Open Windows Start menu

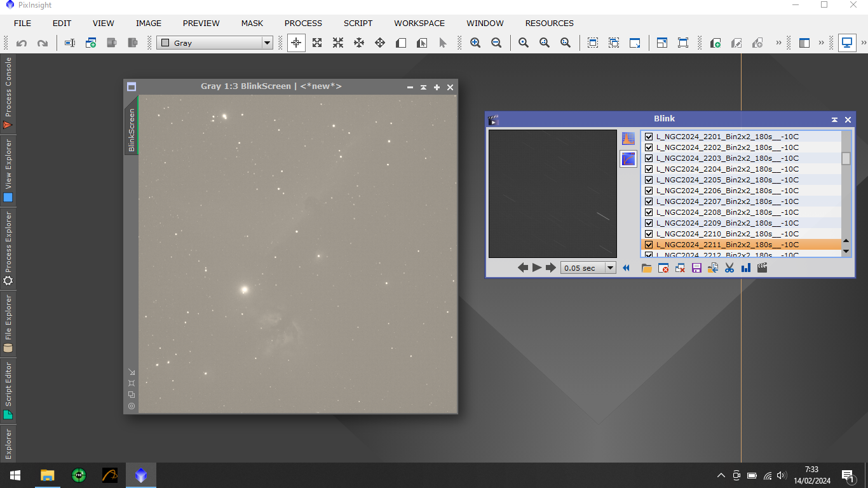click(15, 475)
